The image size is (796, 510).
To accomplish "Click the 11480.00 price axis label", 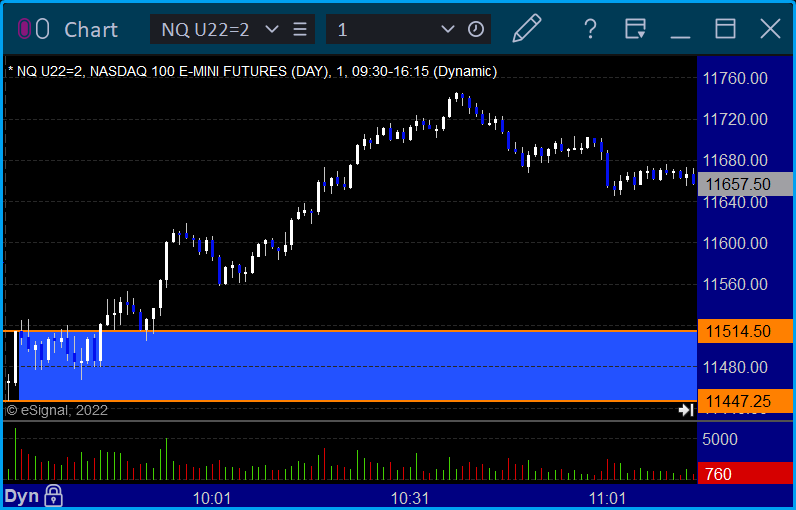I will pos(735,367).
